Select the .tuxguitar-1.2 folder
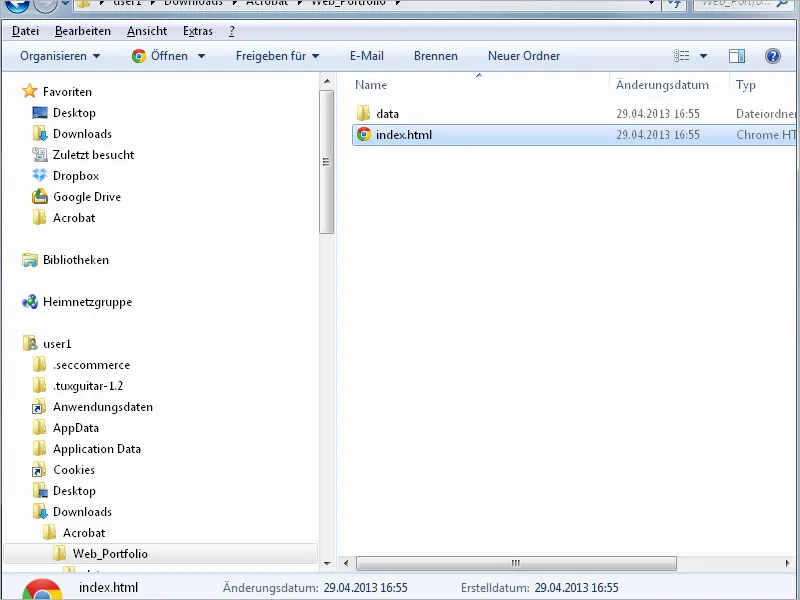The width and height of the screenshot is (800, 600). click(x=88, y=386)
